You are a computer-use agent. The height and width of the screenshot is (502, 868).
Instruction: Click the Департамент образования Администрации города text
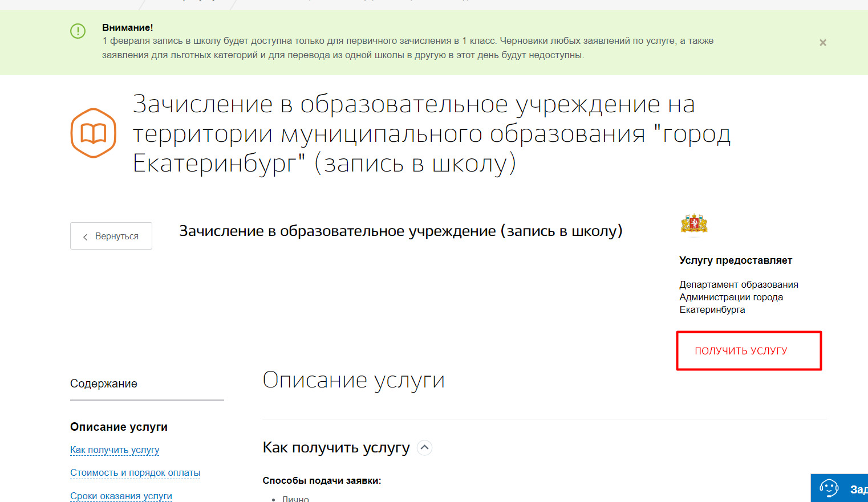click(739, 297)
